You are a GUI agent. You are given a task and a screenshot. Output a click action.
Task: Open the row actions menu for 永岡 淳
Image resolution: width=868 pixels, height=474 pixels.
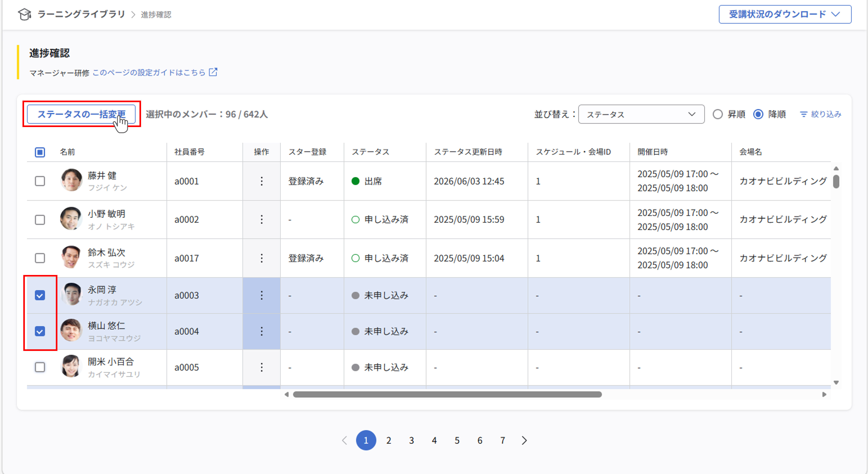[261, 295]
